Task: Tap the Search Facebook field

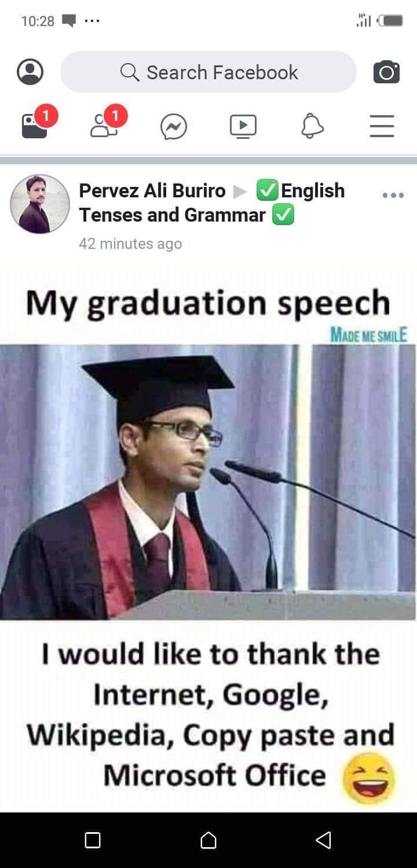Action: [x=209, y=72]
